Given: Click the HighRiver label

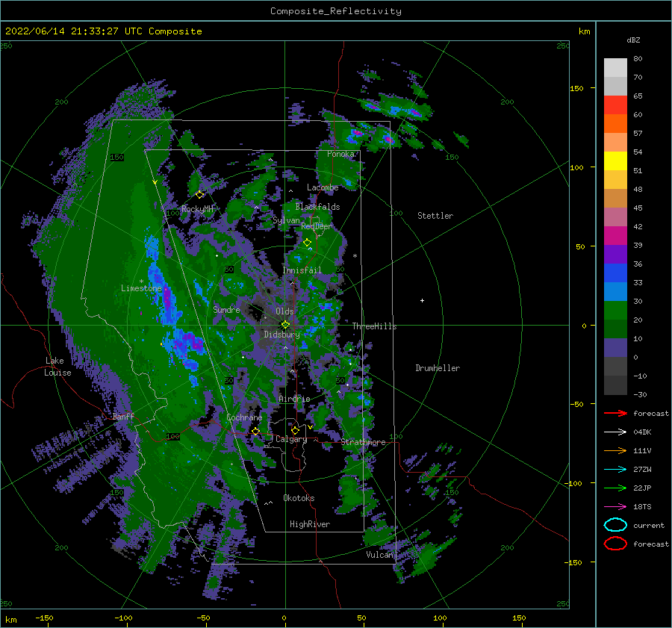Looking at the screenshot, I should [310, 524].
